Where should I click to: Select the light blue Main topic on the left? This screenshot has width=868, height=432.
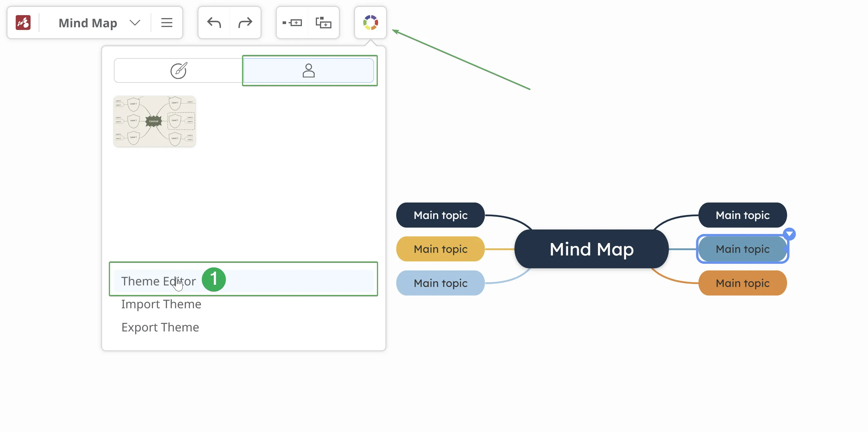click(440, 283)
